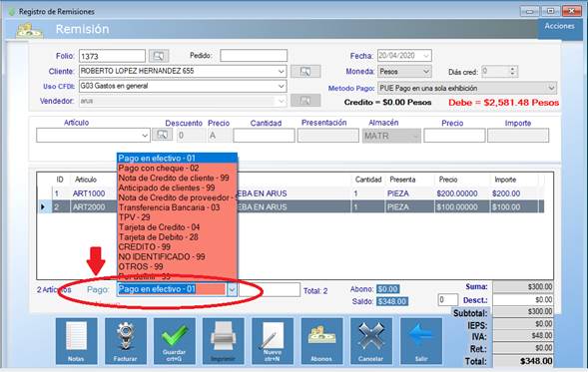Expand the Artículo combo box
Screen dimensions: 588x372
tap(145, 136)
